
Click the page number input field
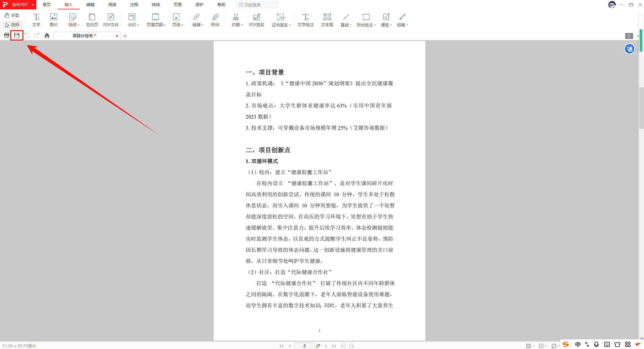304,346
